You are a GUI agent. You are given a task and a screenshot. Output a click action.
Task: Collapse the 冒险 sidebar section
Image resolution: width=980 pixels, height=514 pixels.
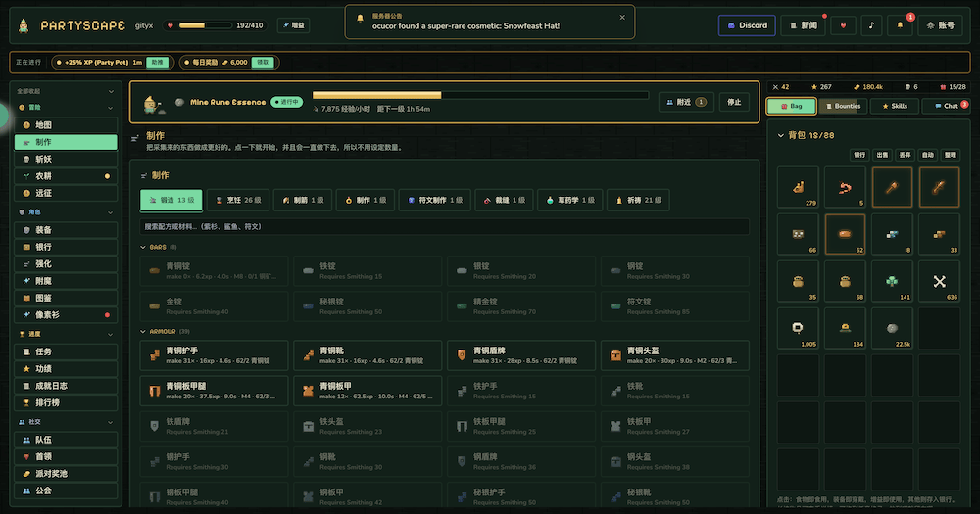tap(66, 108)
